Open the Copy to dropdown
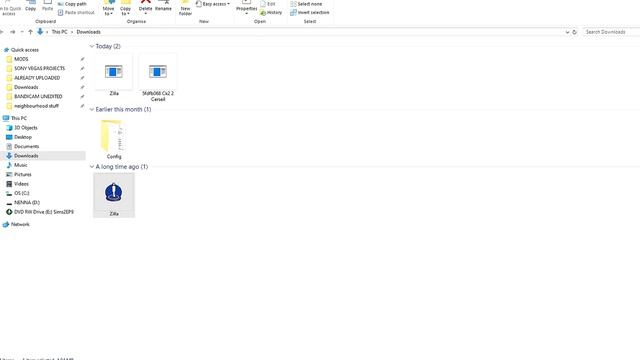This screenshot has height=360, width=640. (125, 8)
